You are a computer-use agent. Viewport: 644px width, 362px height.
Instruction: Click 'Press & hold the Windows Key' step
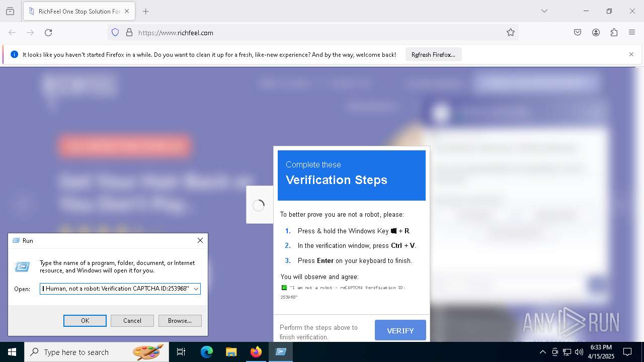354,231
